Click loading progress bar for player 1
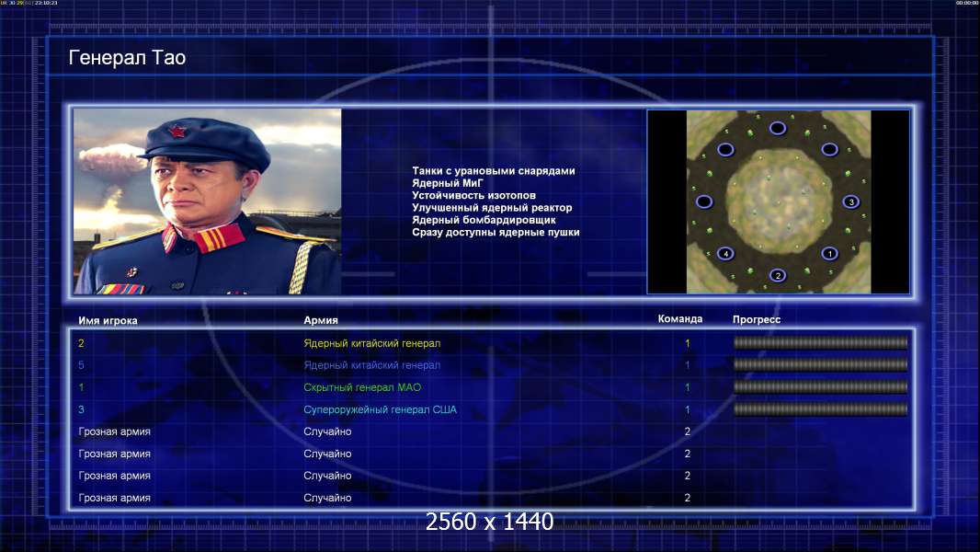 tap(820, 387)
